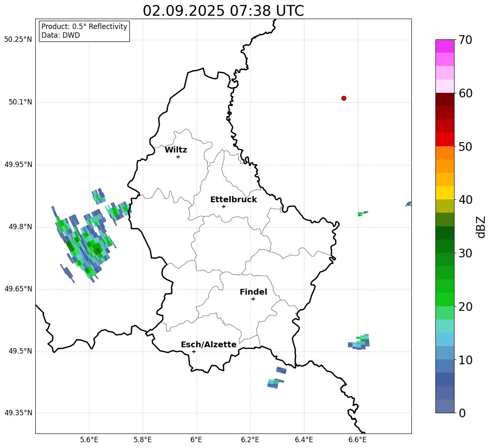Click the 50.1°N latitude label

click(x=20, y=102)
